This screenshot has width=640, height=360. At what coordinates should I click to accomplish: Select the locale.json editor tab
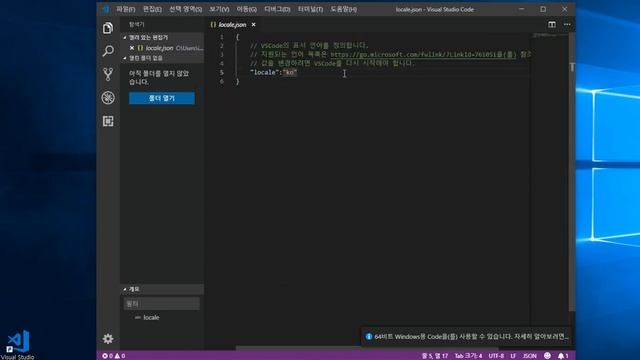pyautogui.click(x=232, y=24)
